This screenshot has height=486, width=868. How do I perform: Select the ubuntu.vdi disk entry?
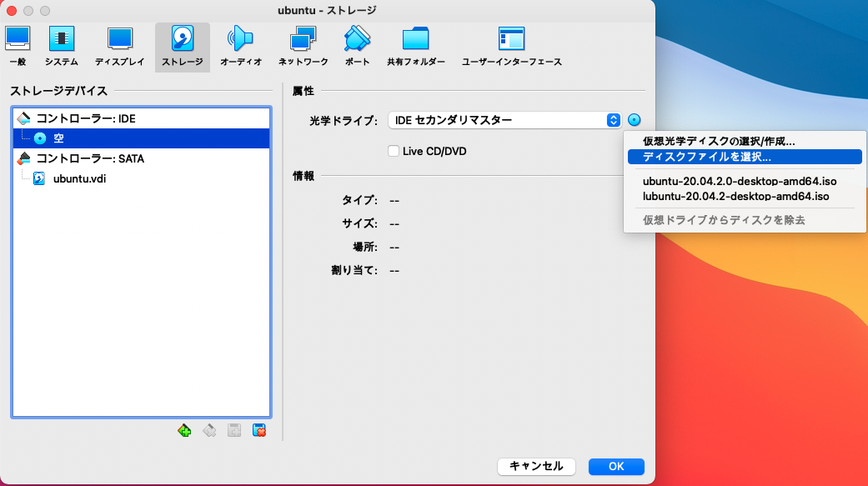[x=141, y=178]
